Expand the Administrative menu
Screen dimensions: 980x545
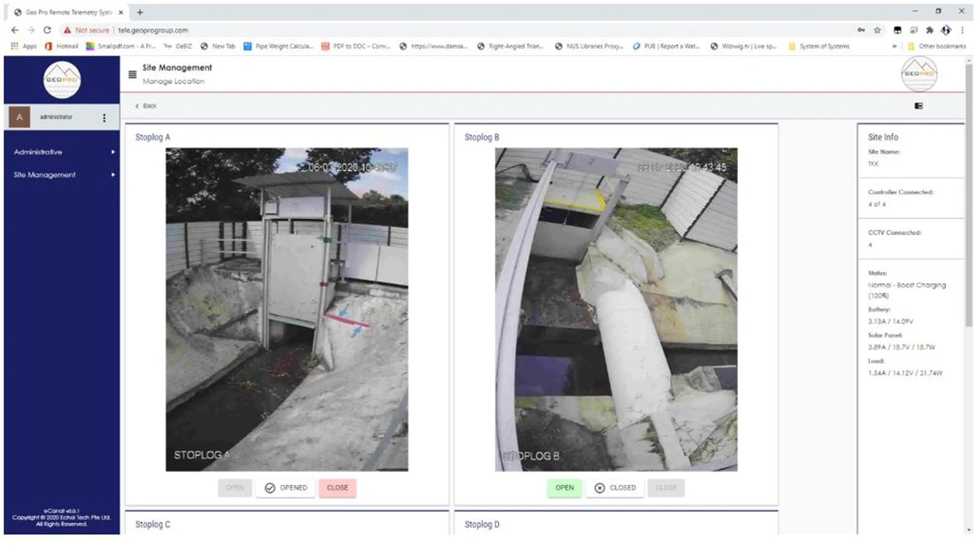point(62,152)
